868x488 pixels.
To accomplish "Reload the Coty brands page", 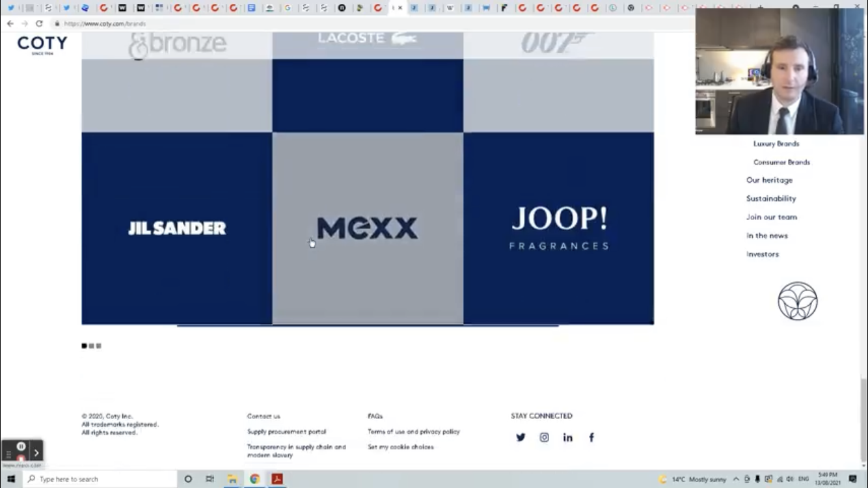I will (x=39, y=23).
